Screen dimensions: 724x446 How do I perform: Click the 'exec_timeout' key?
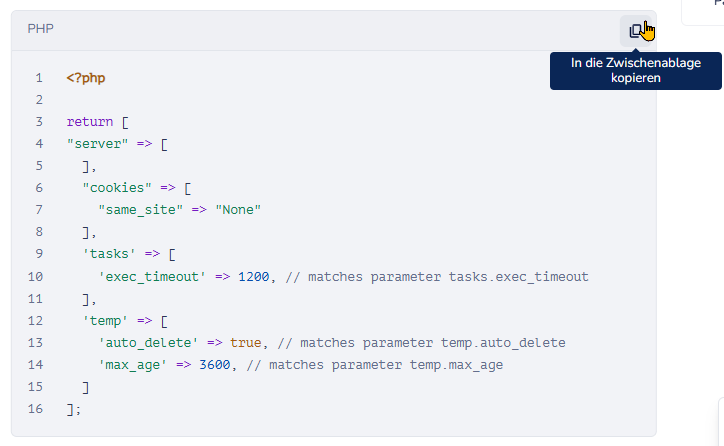pyautogui.click(x=150, y=276)
